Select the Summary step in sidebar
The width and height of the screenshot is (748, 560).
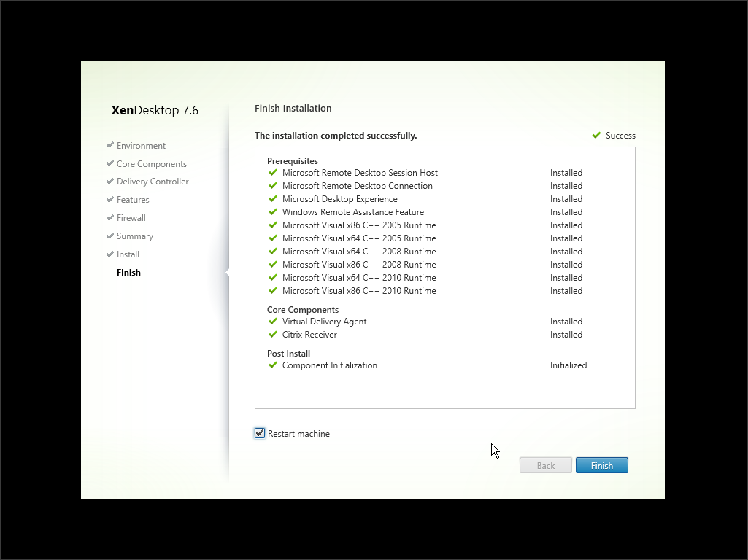(x=135, y=236)
